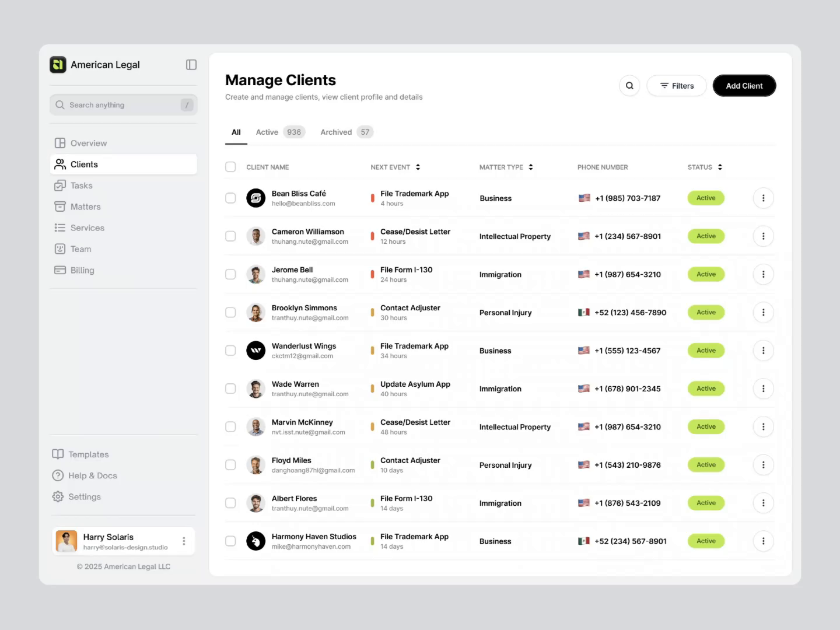
Task: Check the Albert Flores row checkbox
Action: [230, 503]
